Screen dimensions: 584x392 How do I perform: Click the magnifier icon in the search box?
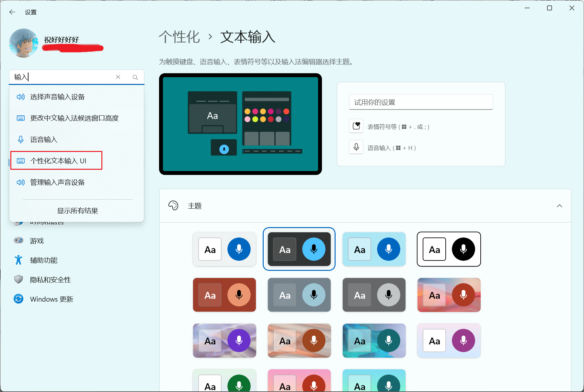tap(135, 77)
